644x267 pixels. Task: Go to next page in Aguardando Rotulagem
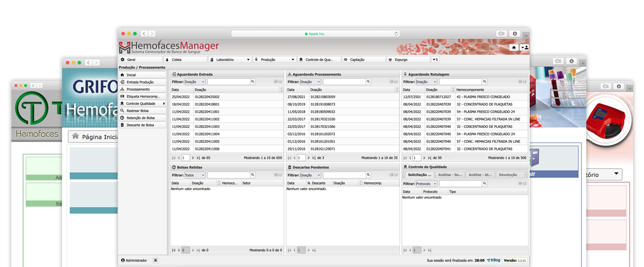(x=424, y=158)
